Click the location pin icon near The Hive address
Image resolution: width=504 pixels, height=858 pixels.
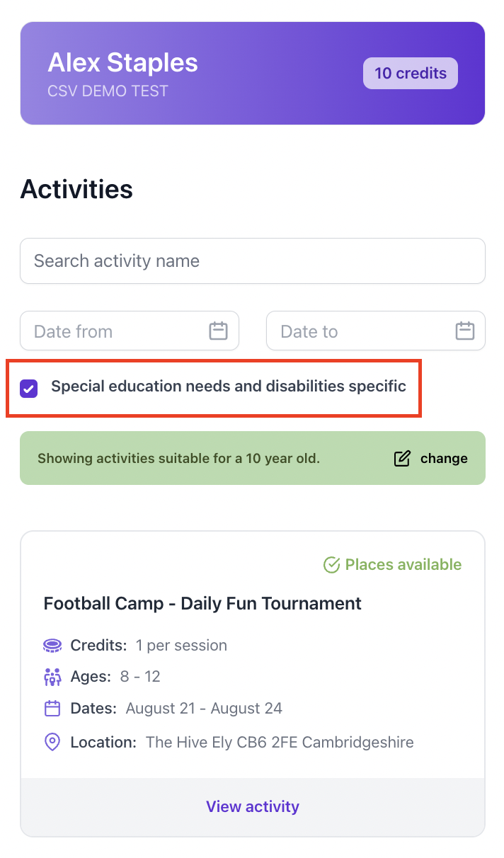(52, 742)
